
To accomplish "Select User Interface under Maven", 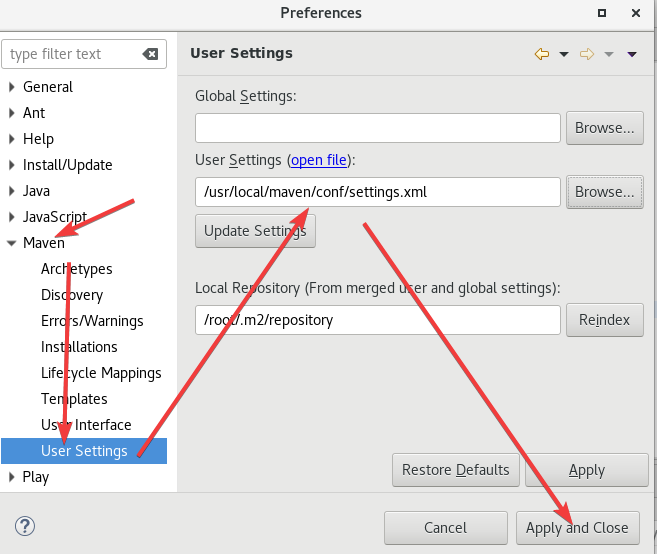I will point(86,425).
